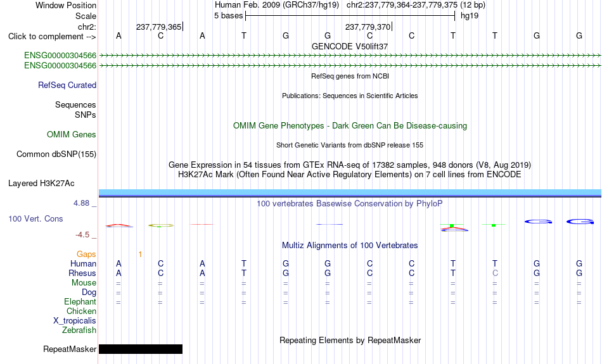Viewport: 602px width, 364px height.
Task: Select the Rhesus alignment row label
Action: coord(82,273)
